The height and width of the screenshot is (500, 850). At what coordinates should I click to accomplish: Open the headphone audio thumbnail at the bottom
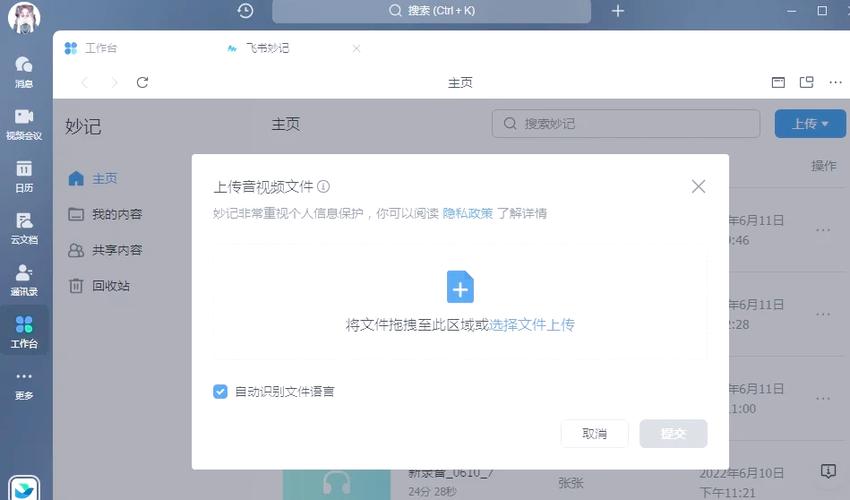(337, 484)
